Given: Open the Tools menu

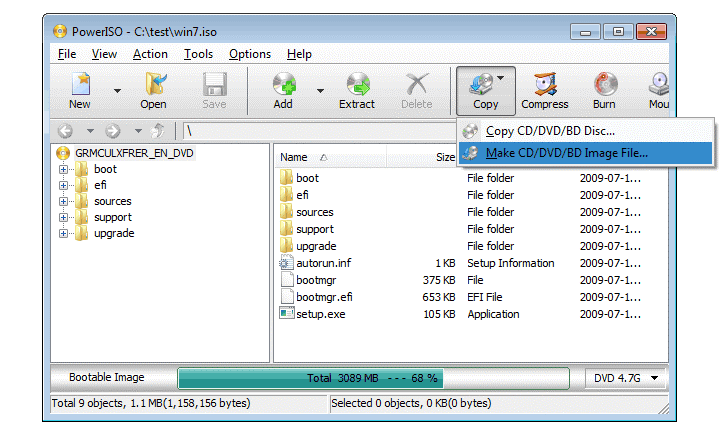Looking at the screenshot, I should (x=198, y=54).
